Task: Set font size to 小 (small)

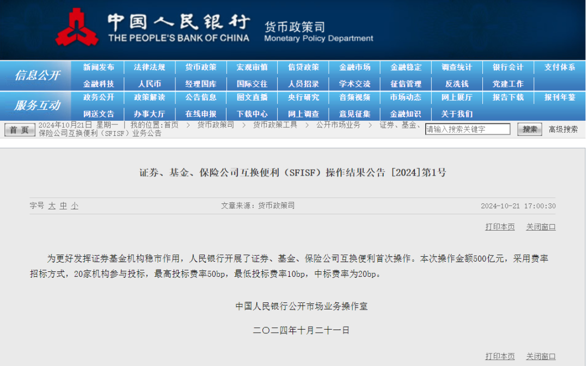Action: coord(74,206)
